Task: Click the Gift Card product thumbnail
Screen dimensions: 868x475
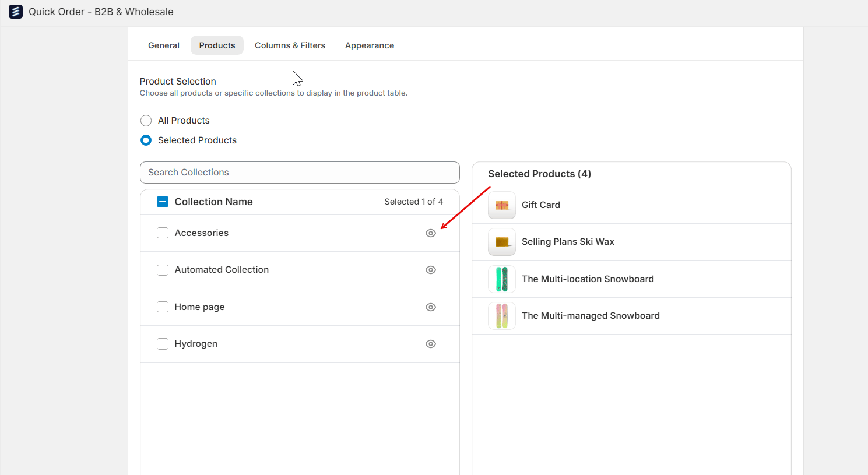Action: click(x=502, y=205)
